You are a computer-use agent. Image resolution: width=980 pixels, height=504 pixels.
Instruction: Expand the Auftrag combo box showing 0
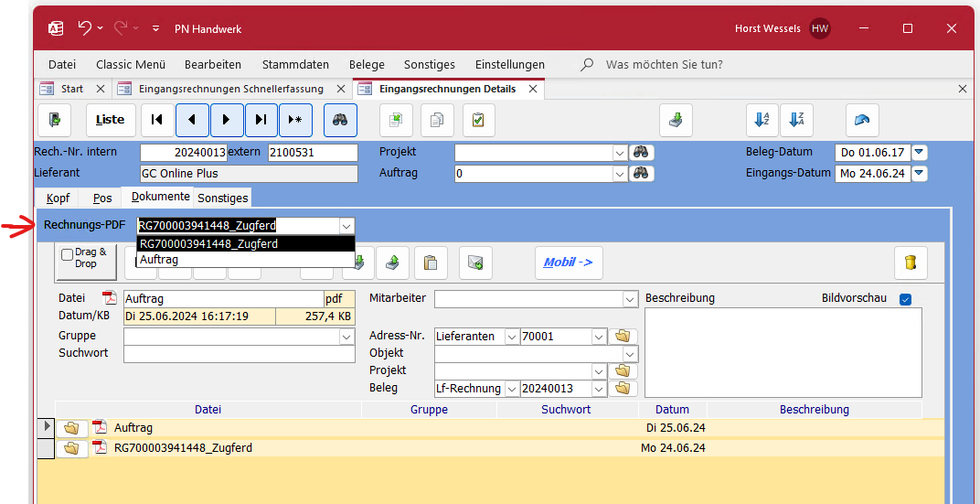point(619,173)
